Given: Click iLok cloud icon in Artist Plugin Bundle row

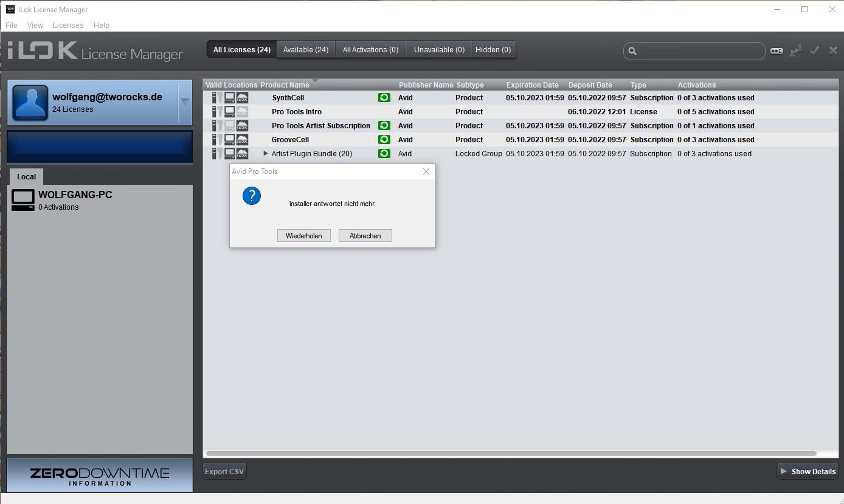Looking at the screenshot, I should 242,153.
